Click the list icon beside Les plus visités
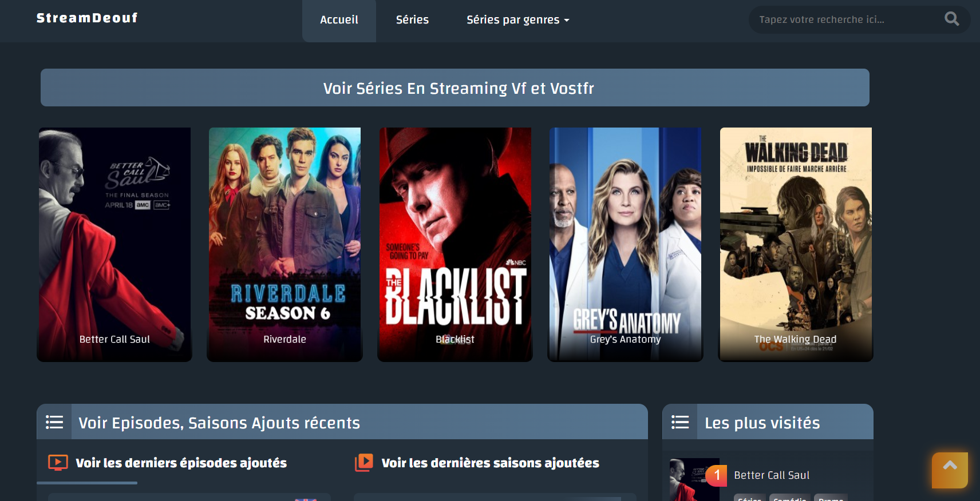 point(680,422)
